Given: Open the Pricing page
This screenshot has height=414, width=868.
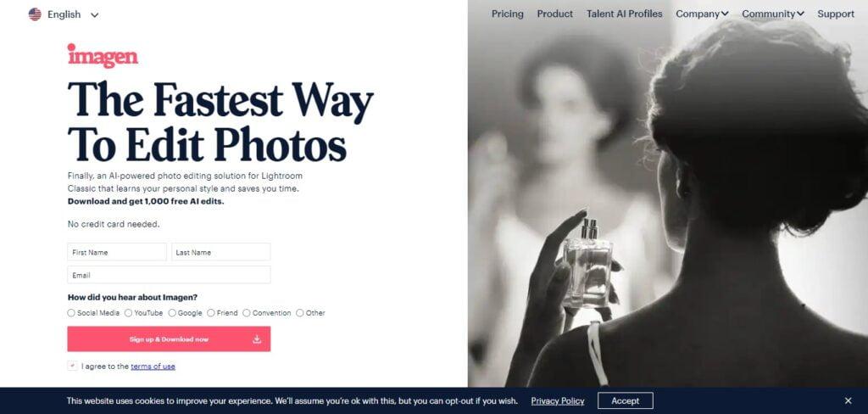Looking at the screenshot, I should (x=507, y=14).
